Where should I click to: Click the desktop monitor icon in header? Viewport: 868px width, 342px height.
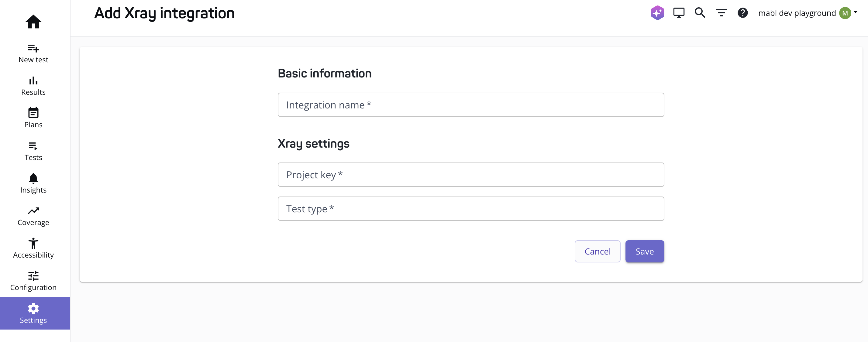click(x=679, y=13)
